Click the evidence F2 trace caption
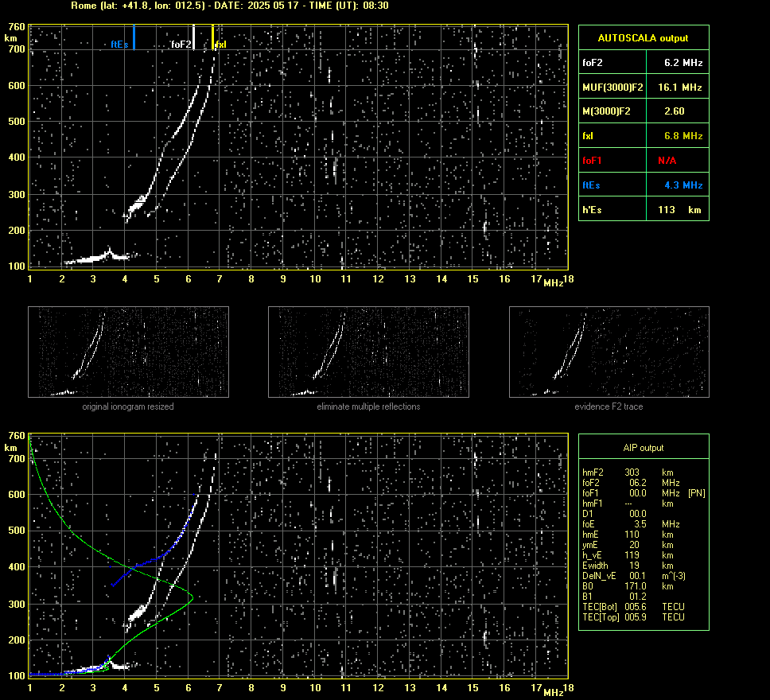Viewport: 770px width, 700px height. (609, 406)
